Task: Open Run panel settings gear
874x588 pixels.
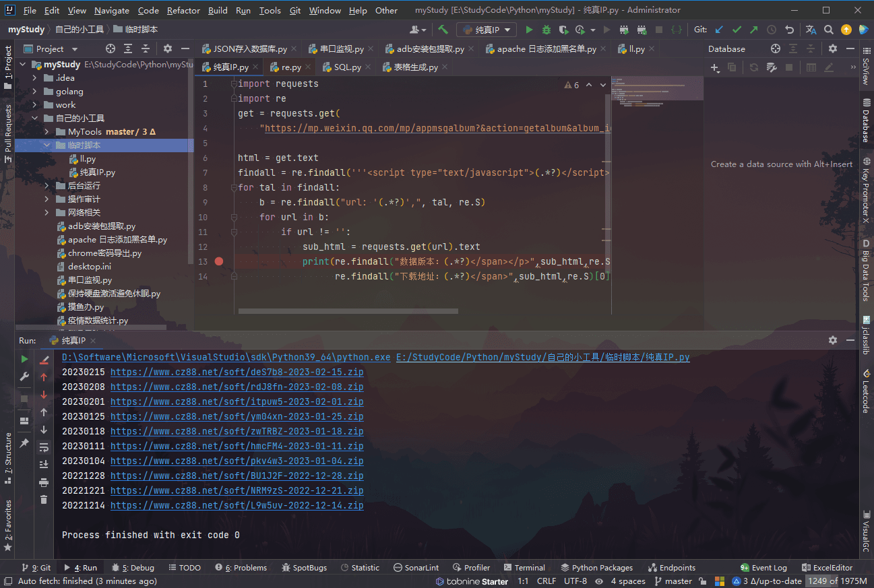Action: click(833, 340)
